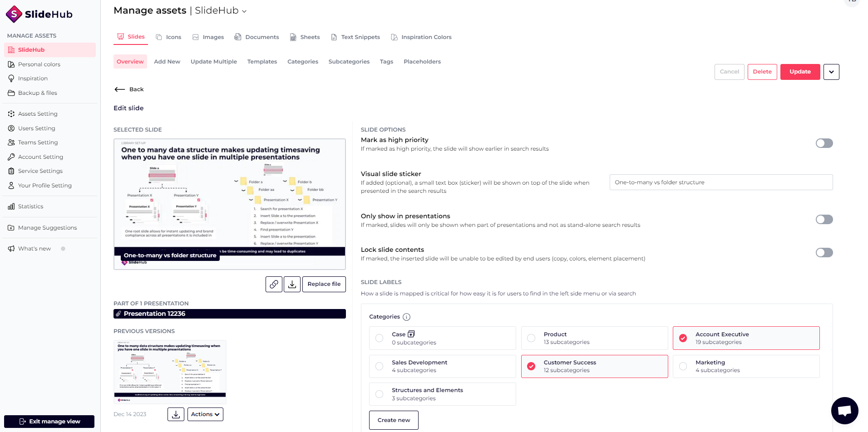This screenshot has width=868, height=432.
Task: Click the What's new bell item
Action: 34,248
